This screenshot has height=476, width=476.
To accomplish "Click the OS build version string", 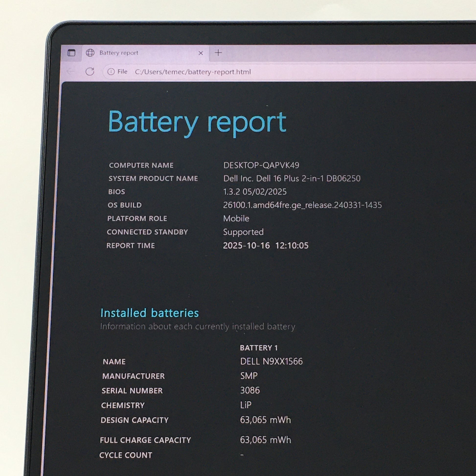I will pos(302,205).
